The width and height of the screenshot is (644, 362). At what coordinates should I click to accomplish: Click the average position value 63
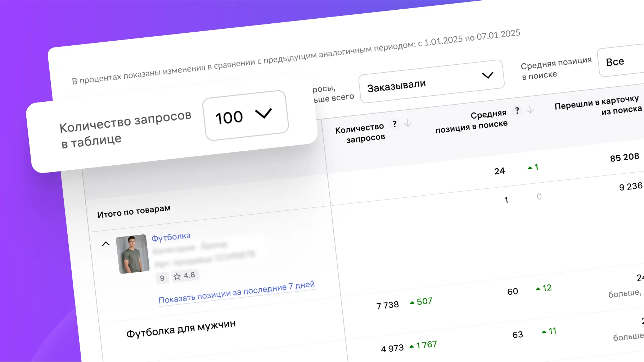[518, 335]
